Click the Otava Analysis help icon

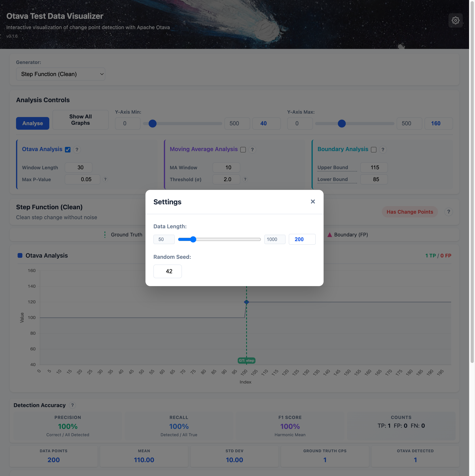pos(77,149)
